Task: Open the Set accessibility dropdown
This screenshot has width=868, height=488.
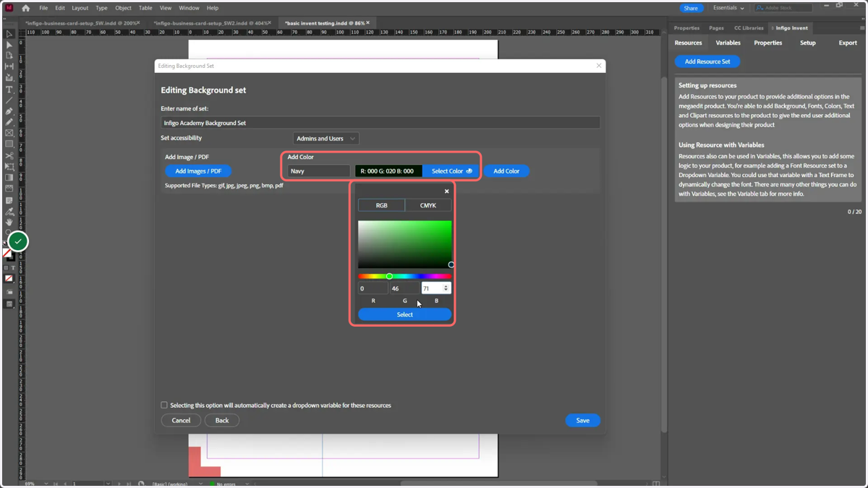Action: point(325,138)
